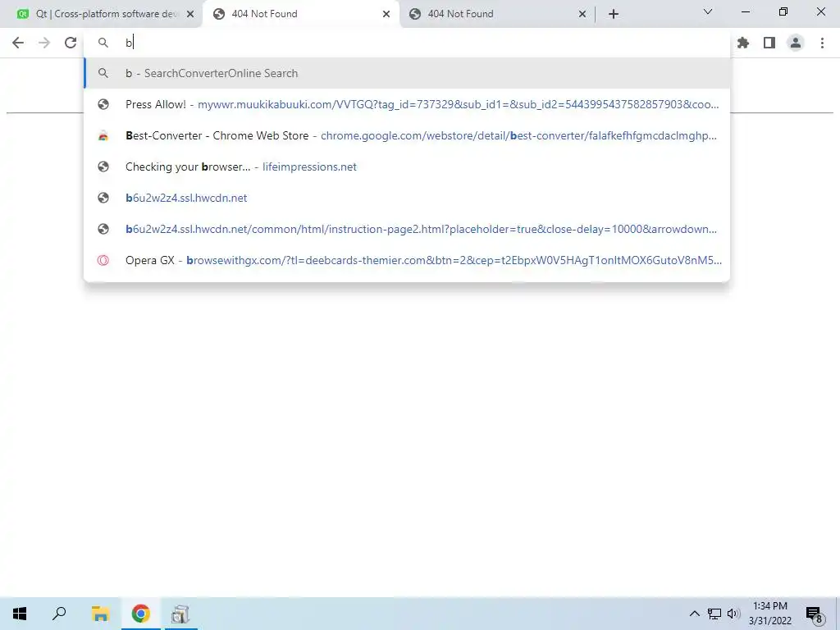Toggle the side panel icon

(x=769, y=43)
